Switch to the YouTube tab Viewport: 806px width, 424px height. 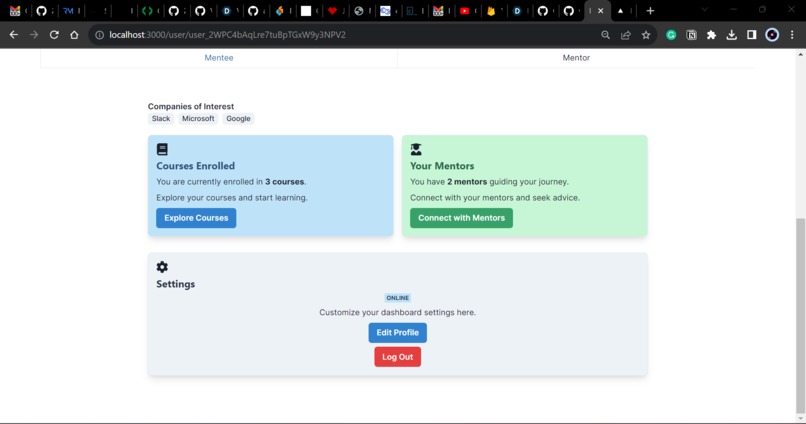pos(465,11)
